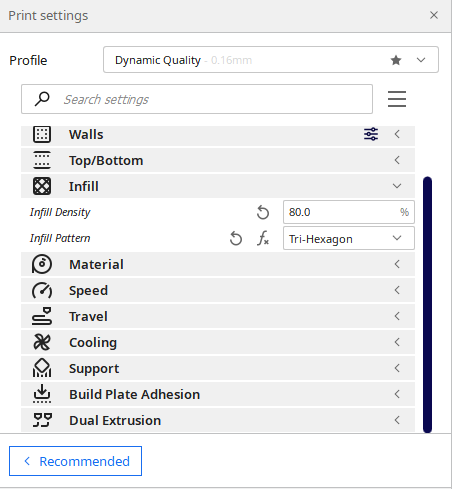
Task: Reset Infill Density to default
Action: click(263, 212)
